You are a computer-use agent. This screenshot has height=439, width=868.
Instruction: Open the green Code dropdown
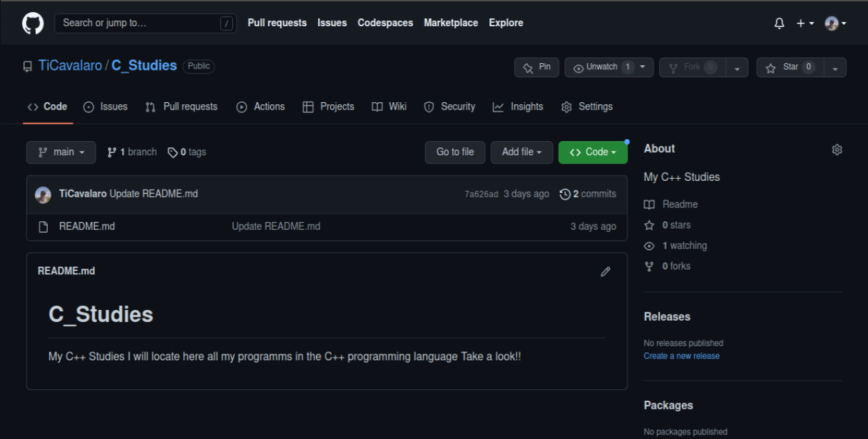(x=593, y=153)
